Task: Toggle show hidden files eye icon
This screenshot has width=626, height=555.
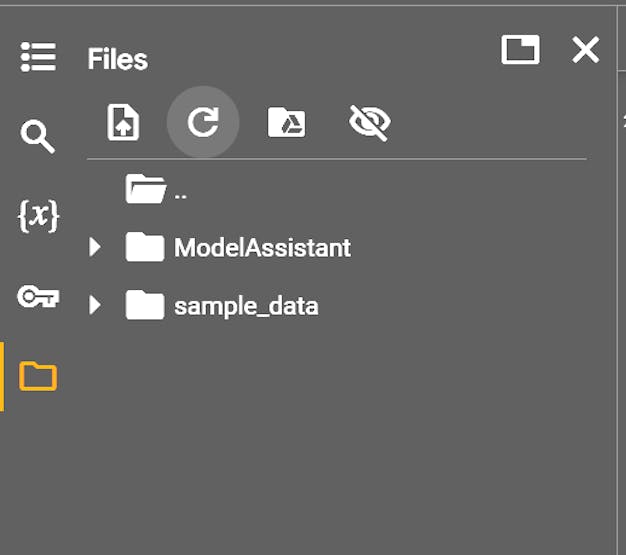Action: (369, 123)
